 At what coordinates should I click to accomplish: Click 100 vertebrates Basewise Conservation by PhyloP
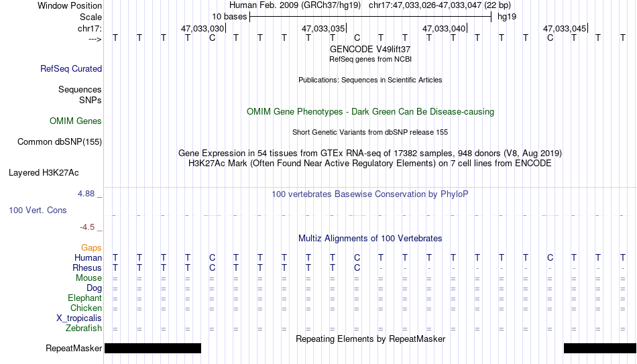[x=370, y=194]
